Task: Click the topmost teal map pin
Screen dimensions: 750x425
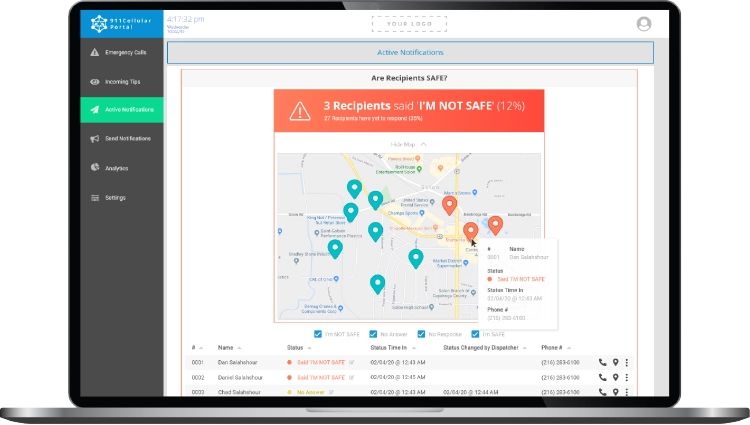Action: pos(354,189)
